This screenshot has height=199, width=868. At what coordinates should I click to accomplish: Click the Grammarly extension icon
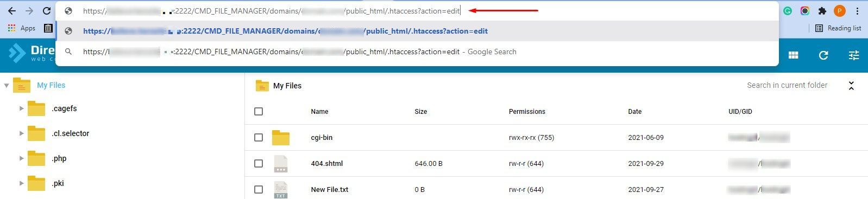(788, 11)
